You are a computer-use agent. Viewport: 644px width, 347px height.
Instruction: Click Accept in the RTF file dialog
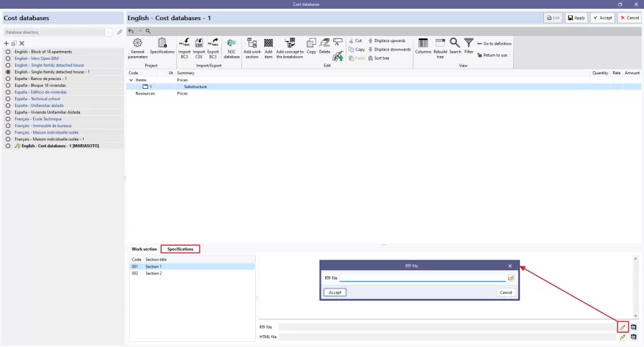pos(335,292)
